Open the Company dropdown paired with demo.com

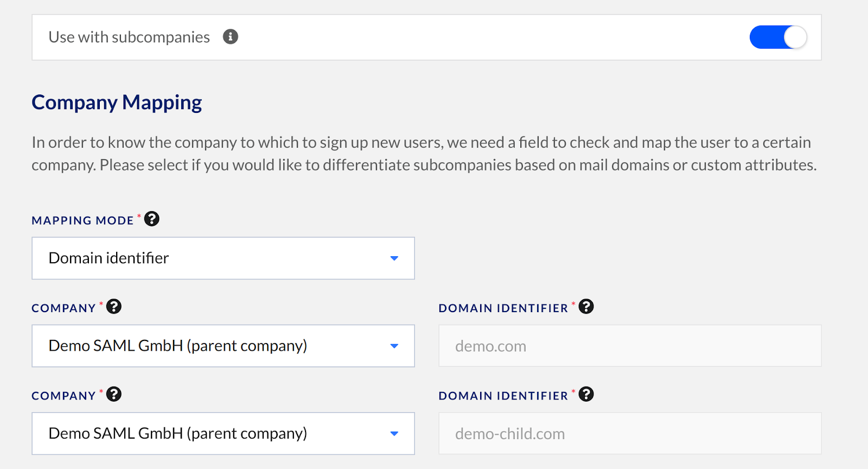coord(223,346)
